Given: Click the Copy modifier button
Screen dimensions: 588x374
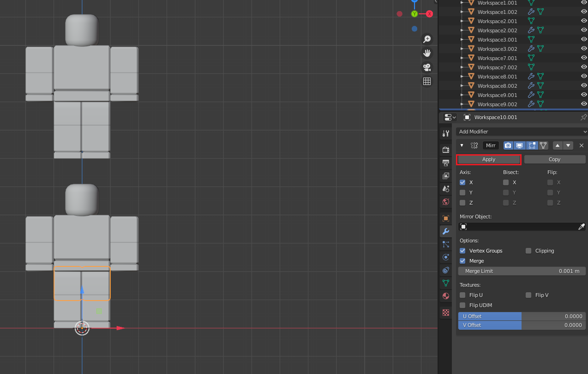Looking at the screenshot, I should [x=555, y=159].
